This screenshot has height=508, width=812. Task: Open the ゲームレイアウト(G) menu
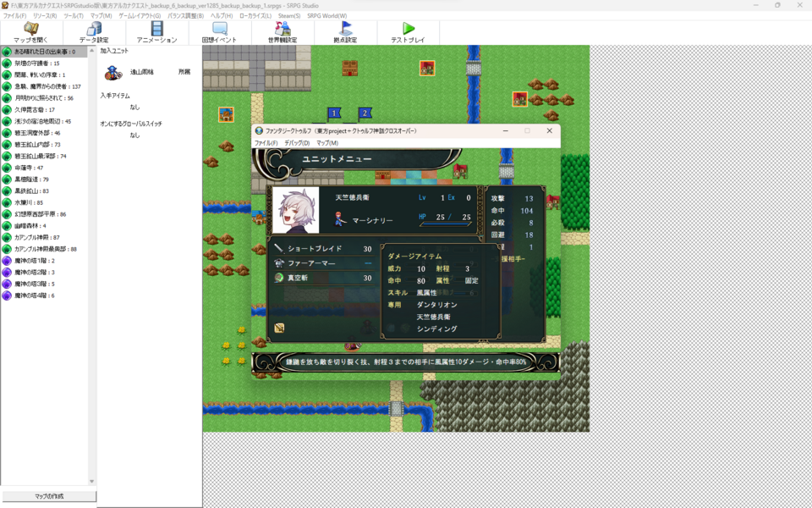click(x=140, y=16)
